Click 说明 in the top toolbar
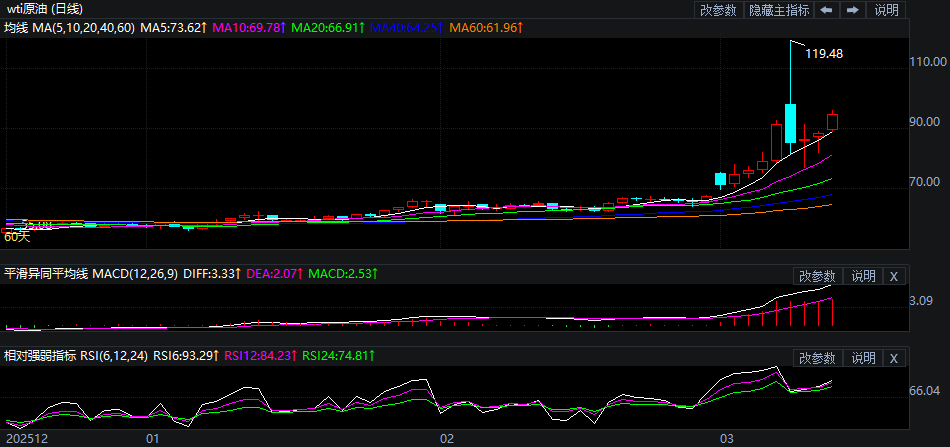The height and width of the screenshot is (447, 950). 886,10
